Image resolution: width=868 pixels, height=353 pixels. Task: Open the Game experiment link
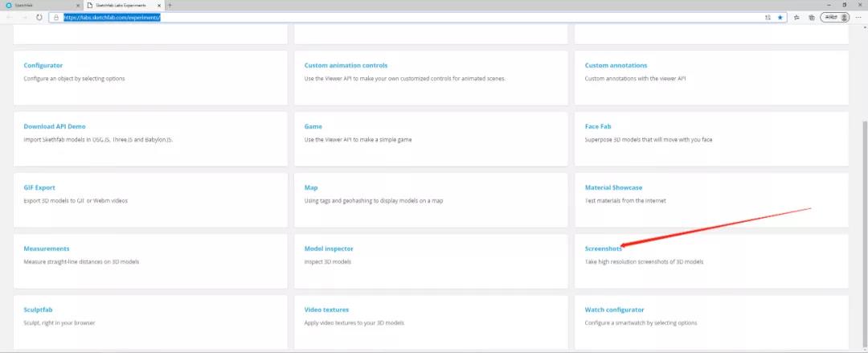point(313,126)
